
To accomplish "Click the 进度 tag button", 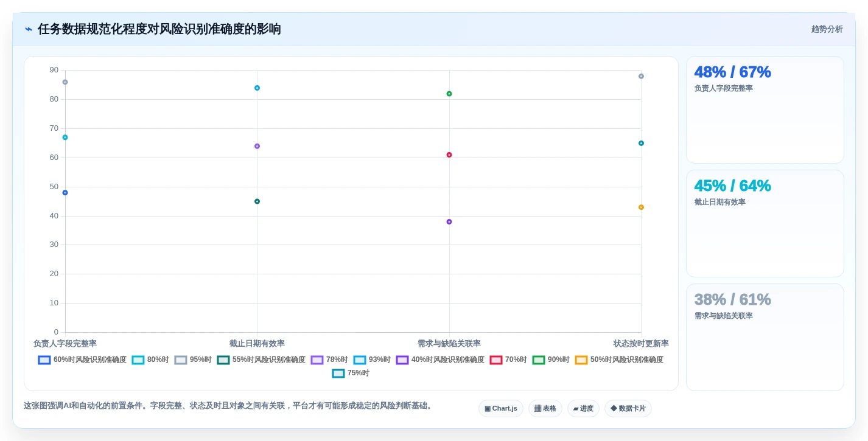I will [583, 409].
